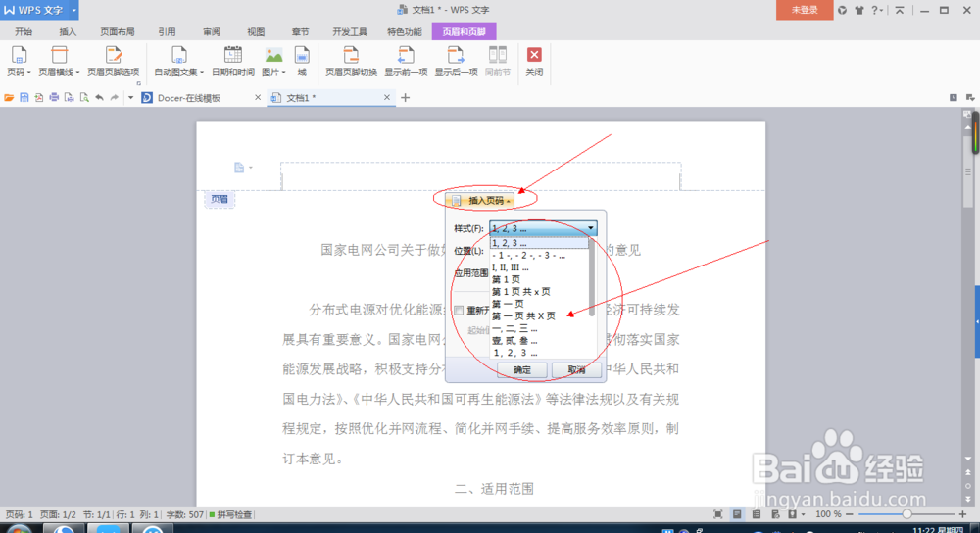Click the export PDF quick-access icon

tap(39, 97)
